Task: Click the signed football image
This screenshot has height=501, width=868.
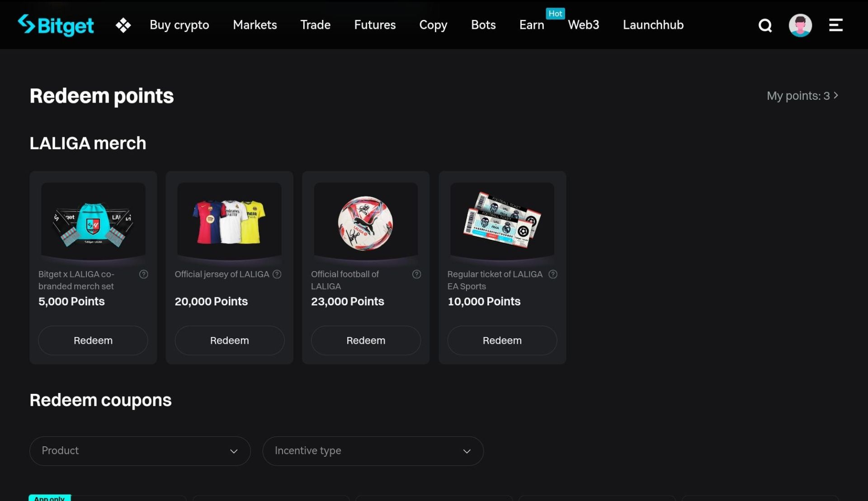Action: pyautogui.click(x=366, y=223)
